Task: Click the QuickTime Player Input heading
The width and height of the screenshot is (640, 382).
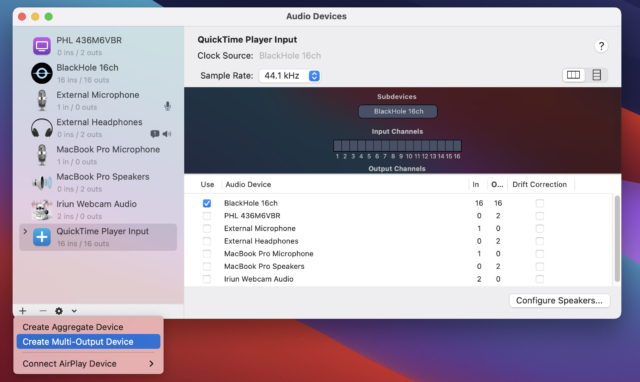Action: click(247, 40)
